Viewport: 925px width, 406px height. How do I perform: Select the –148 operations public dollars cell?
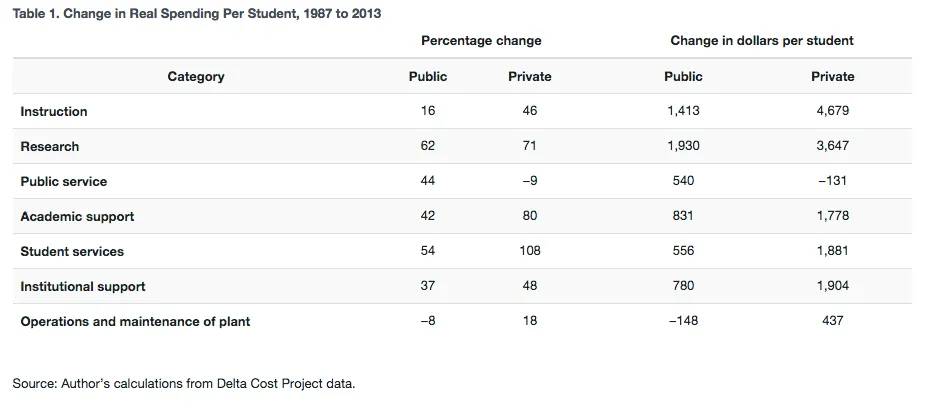683,320
